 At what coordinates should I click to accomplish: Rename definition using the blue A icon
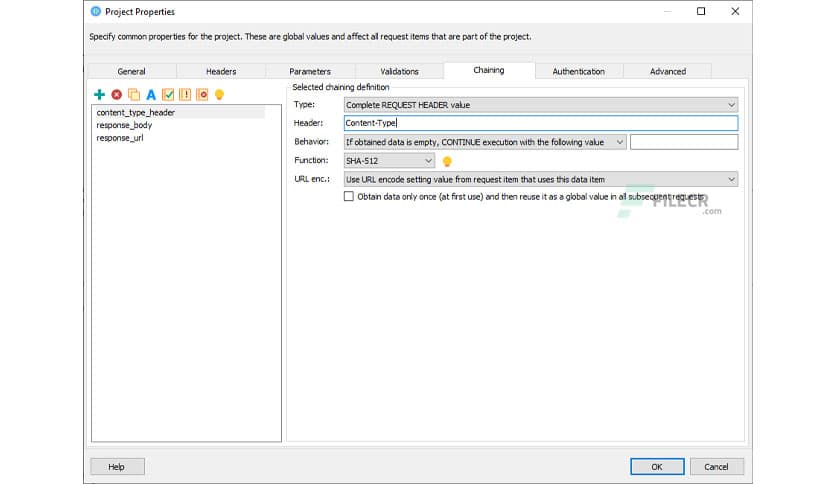(x=151, y=94)
